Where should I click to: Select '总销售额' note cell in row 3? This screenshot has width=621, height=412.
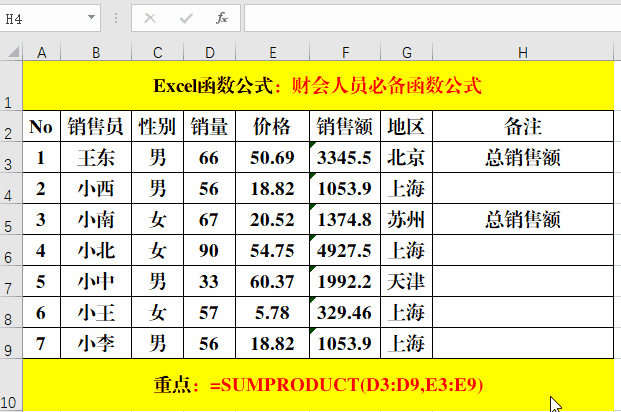(523, 157)
